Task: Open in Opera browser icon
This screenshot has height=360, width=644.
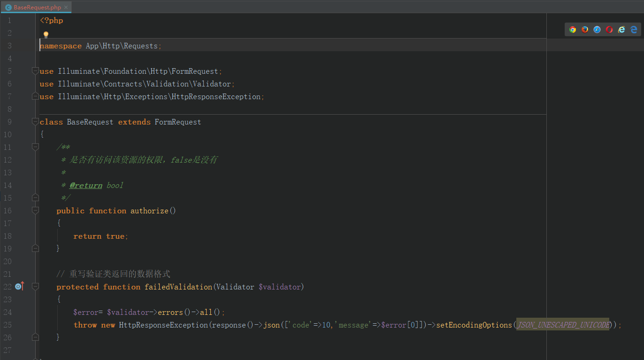Action: click(609, 30)
